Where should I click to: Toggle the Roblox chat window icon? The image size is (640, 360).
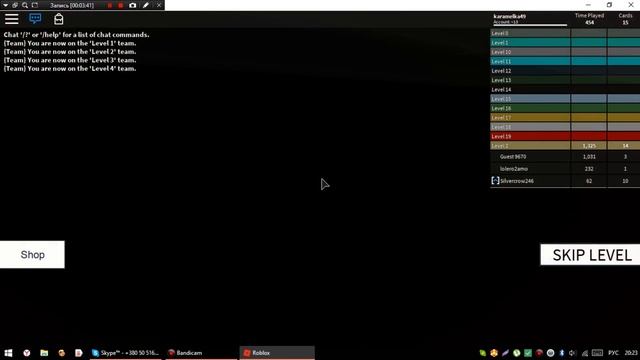[35, 19]
